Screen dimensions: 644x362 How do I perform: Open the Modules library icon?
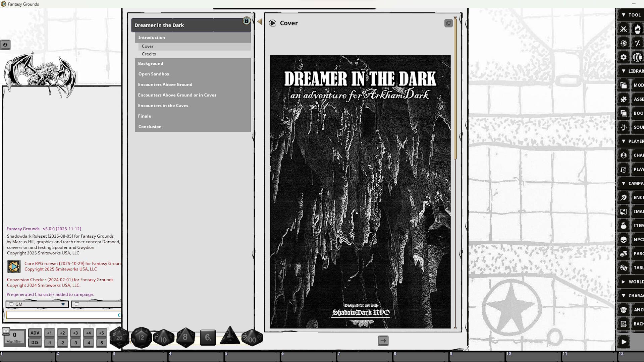pos(624,85)
